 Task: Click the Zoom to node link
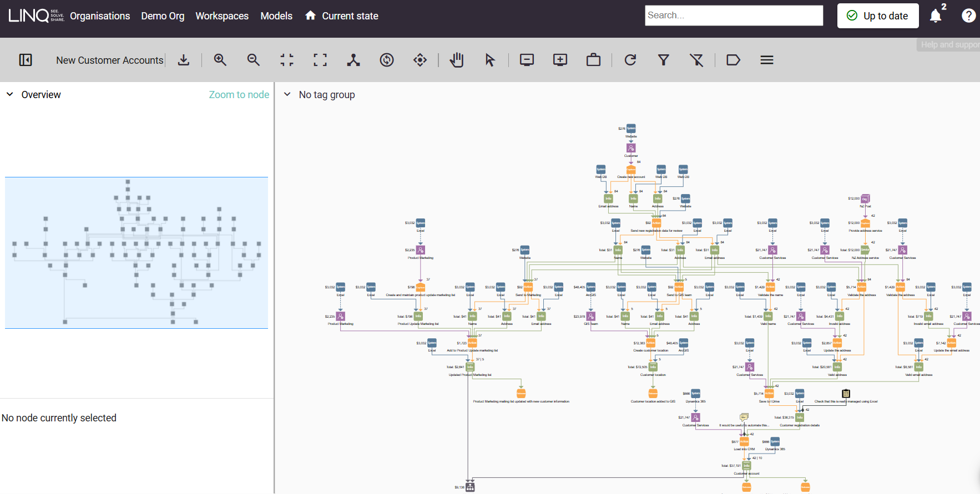(239, 95)
